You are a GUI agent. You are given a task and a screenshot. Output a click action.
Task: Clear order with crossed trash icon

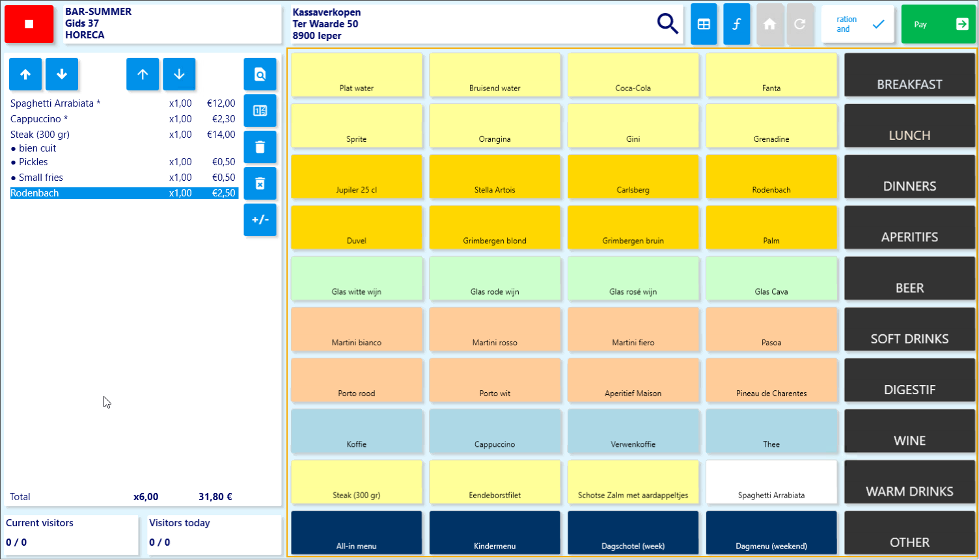(260, 183)
